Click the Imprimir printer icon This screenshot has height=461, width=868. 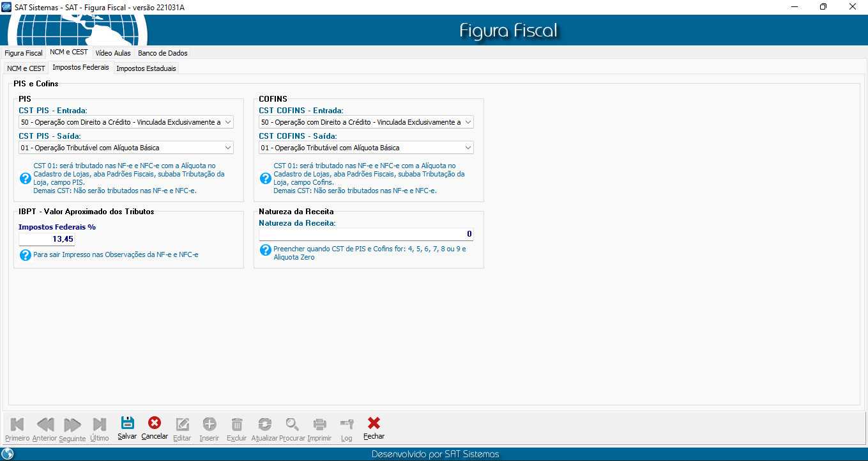point(319,424)
